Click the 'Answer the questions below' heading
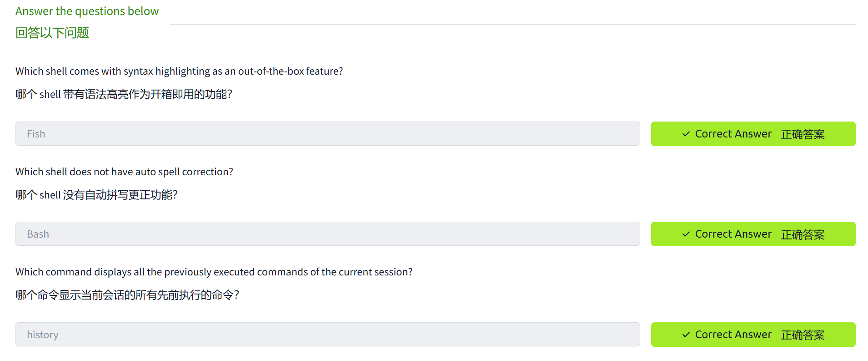Screen dimensions: 868x361 point(87,11)
